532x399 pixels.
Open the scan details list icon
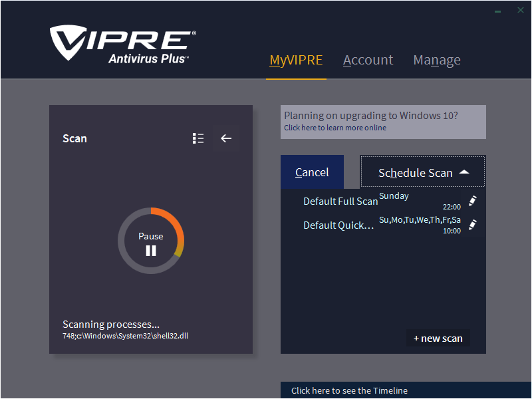198,138
